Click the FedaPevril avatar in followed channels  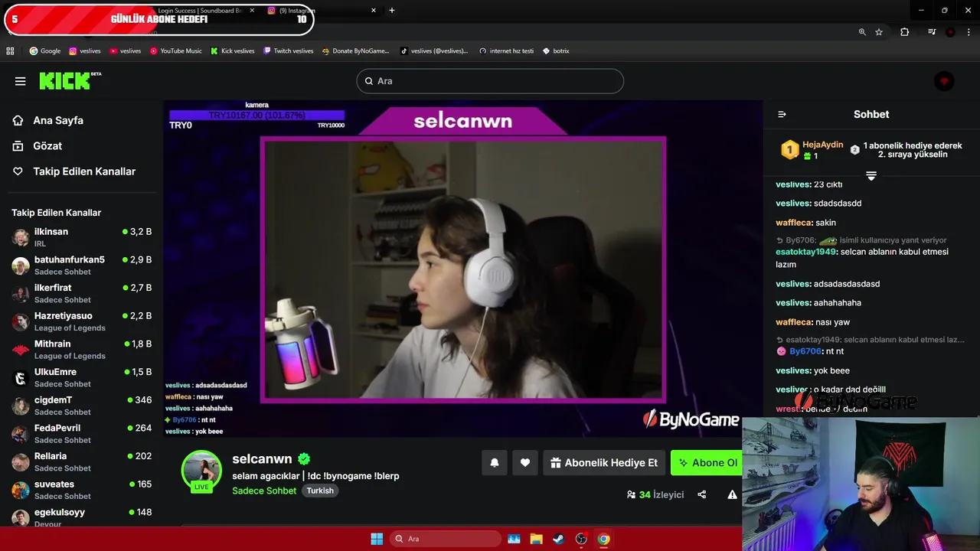21,434
